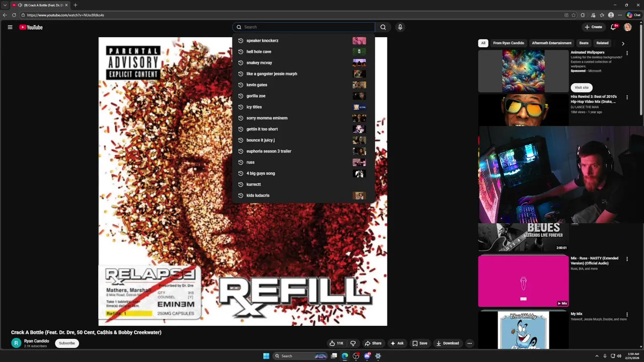Image resolution: width=644 pixels, height=362 pixels.
Task: Close the Crack A Bottle tab
Action: [x=66, y=5]
